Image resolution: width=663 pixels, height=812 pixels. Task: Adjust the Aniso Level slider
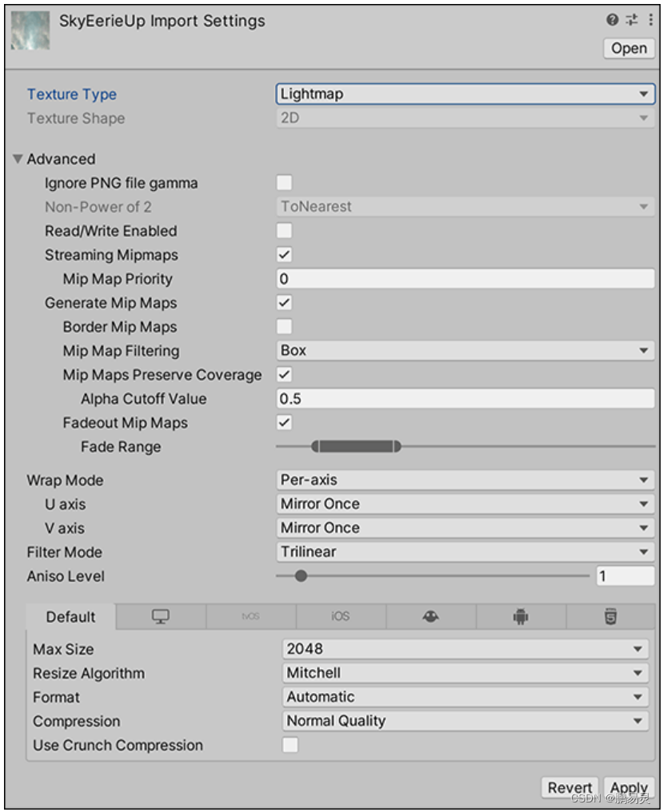(302, 575)
